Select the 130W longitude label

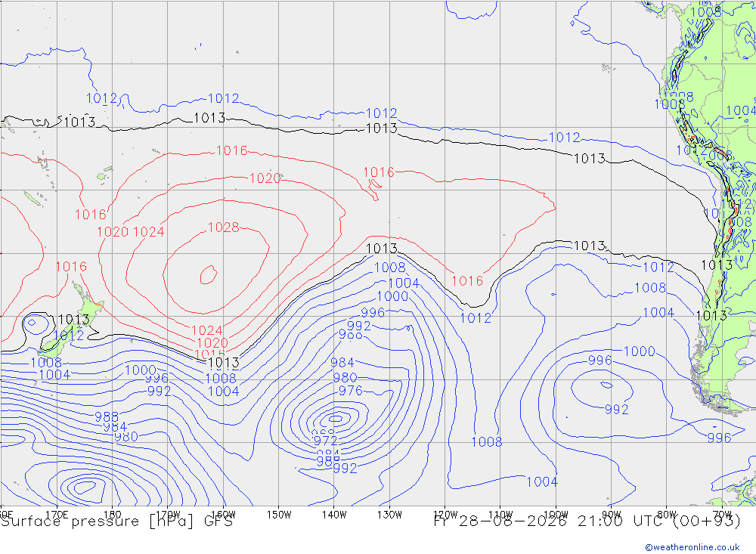pyautogui.click(x=389, y=515)
